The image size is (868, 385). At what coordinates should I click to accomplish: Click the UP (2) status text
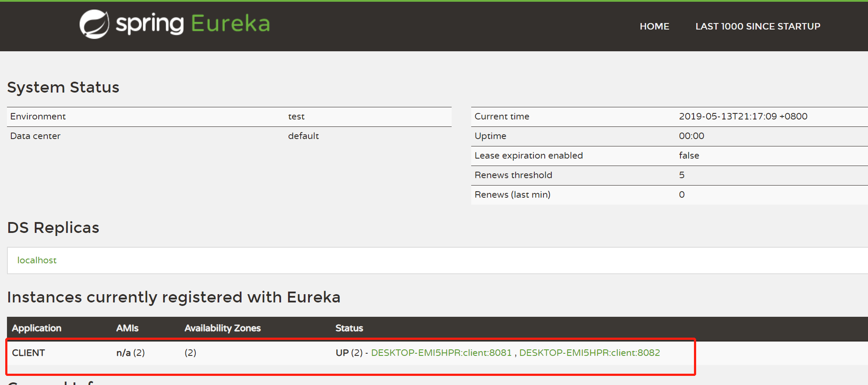point(349,353)
